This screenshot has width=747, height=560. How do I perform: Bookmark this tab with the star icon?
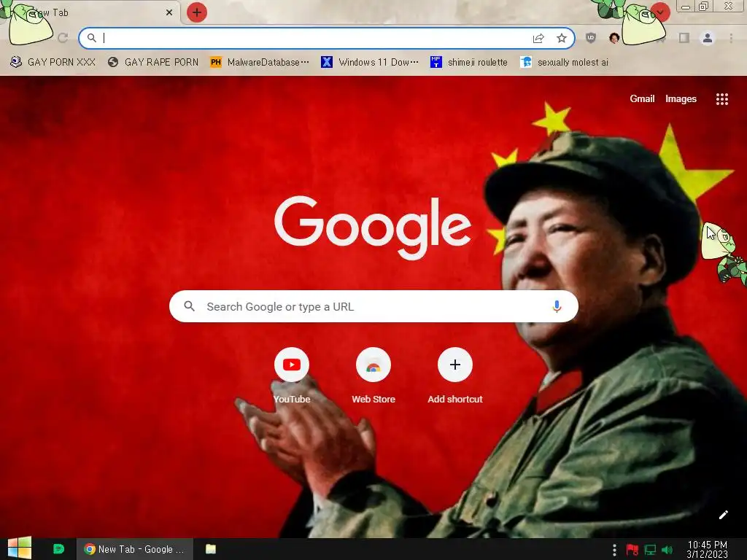(562, 38)
